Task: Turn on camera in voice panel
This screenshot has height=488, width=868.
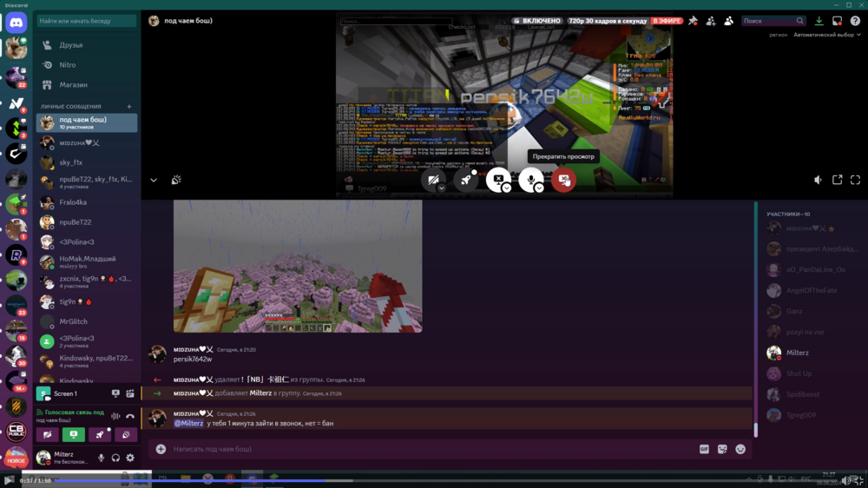Action: (x=47, y=435)
